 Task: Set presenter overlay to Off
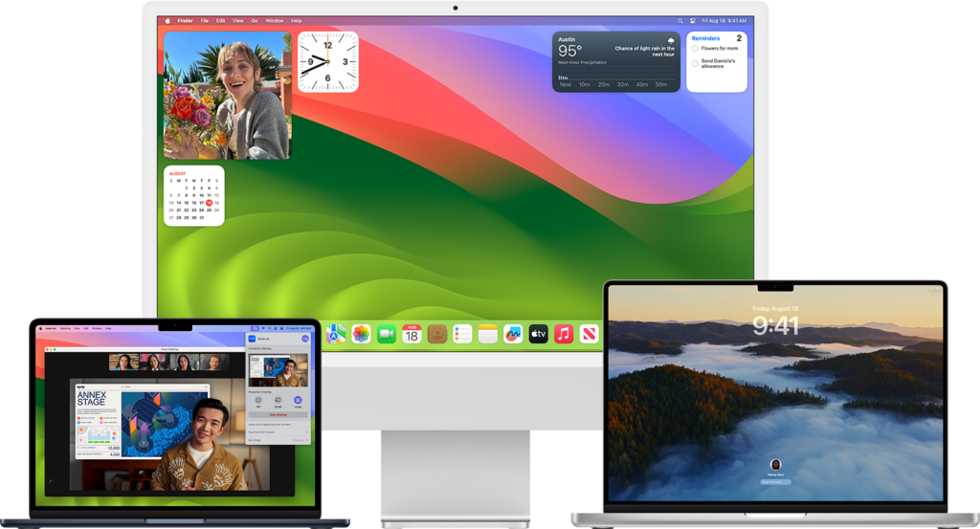(x=258, y=400)
